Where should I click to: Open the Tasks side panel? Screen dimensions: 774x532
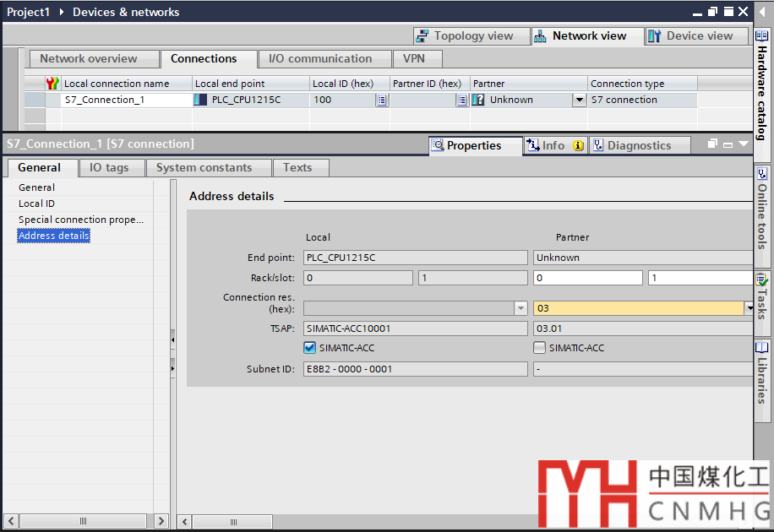[x=762, y=297]
